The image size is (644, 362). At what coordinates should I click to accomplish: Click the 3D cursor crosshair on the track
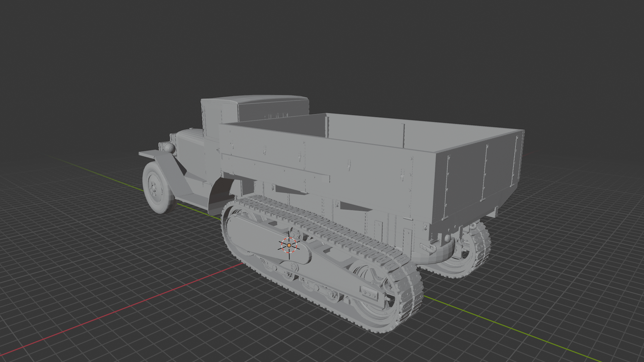pyautogui.click(x=289, y=245)
